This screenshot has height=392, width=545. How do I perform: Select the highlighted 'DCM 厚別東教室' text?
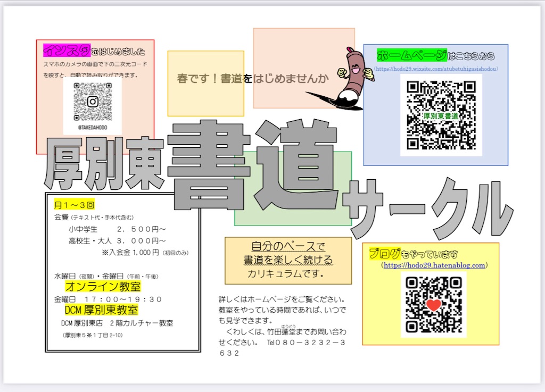click(101, 310)
